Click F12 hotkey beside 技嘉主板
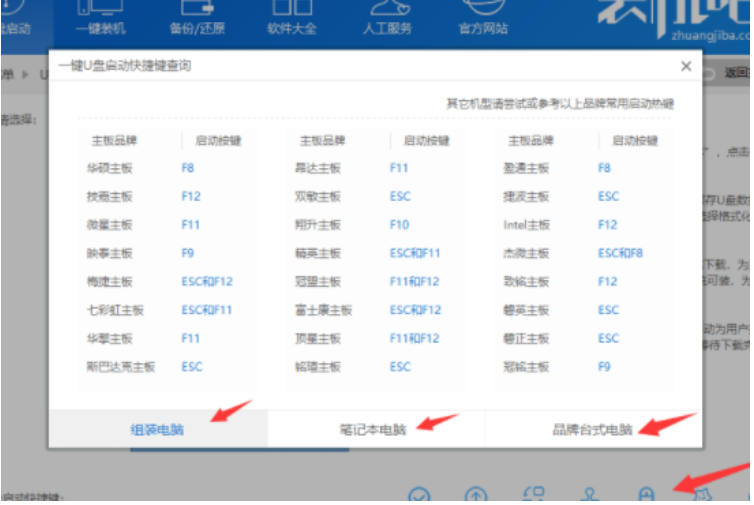754x505 pixels. [191, 196]
